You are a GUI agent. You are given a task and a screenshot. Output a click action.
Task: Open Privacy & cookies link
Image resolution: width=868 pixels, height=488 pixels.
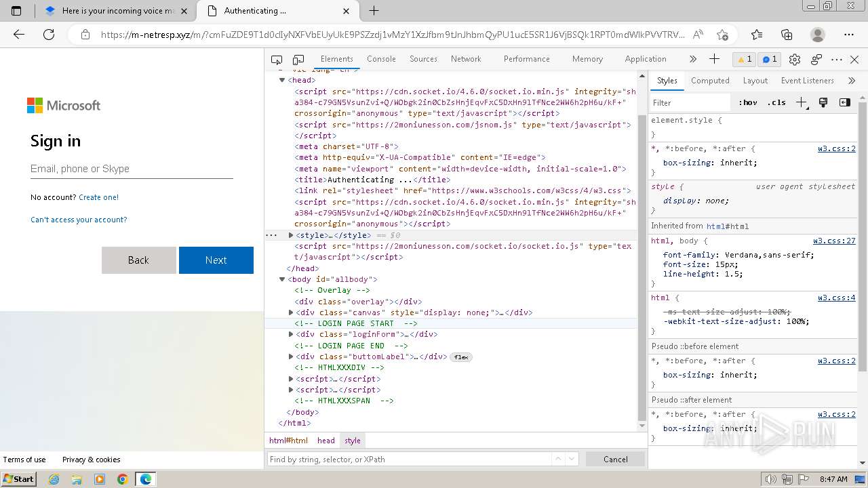click(x=92, y=460)
